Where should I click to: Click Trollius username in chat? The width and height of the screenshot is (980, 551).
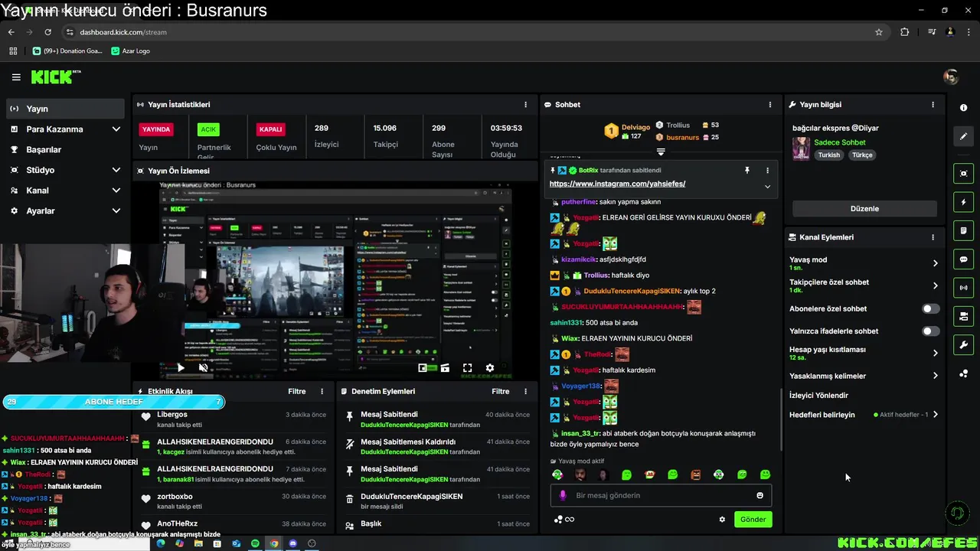[x=596, y=275]
